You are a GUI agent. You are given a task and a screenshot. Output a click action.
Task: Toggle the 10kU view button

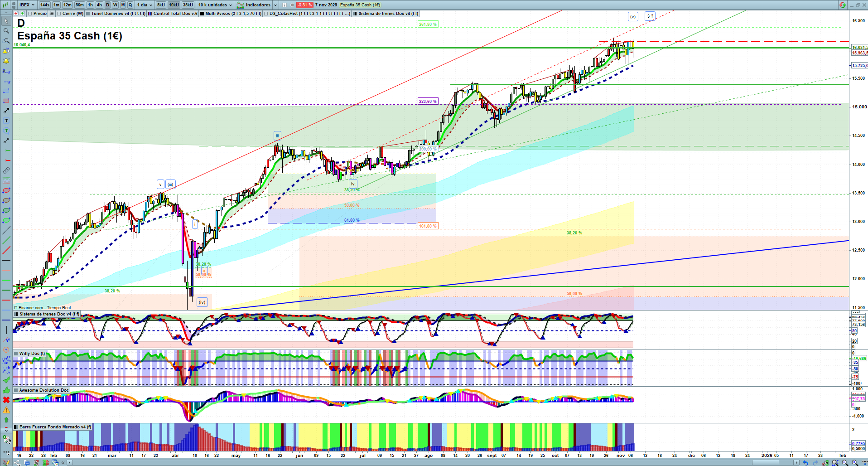coord(174,5)
